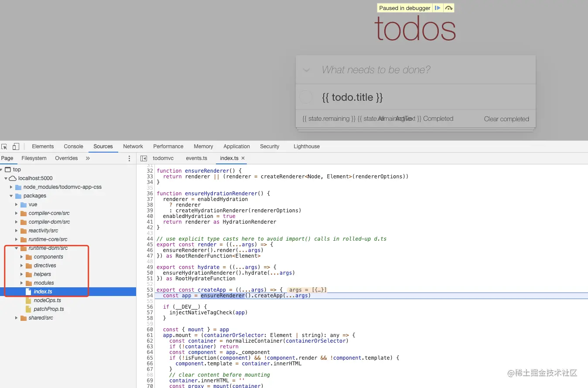Step over next function call button

coord(449,8)
